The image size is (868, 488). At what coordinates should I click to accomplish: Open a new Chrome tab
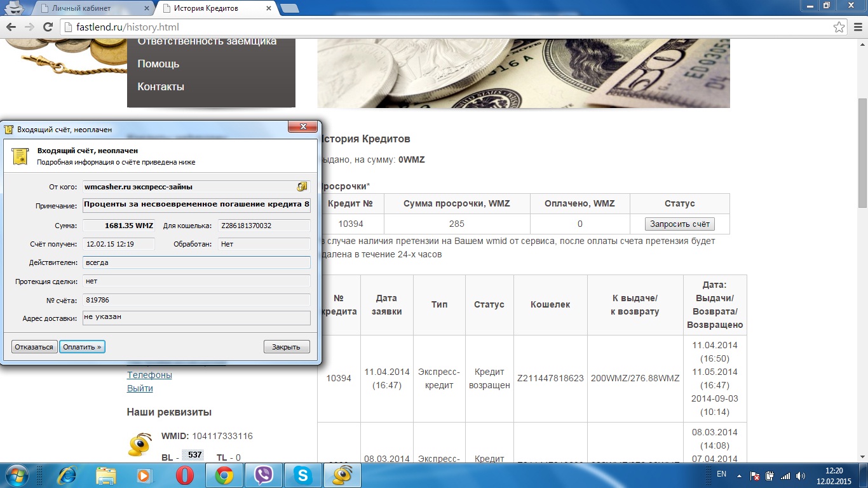tap(290, 8)
